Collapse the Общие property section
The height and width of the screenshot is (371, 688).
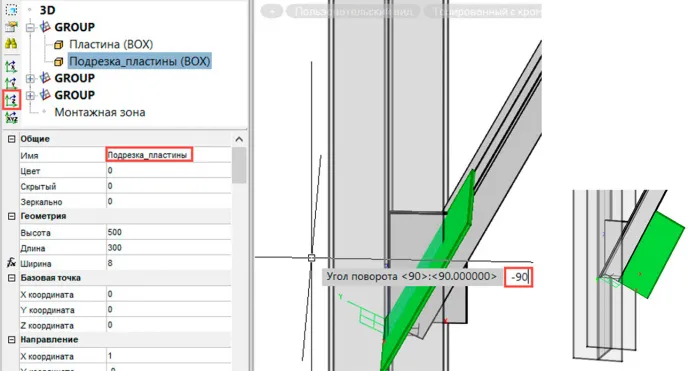tap(12, 139)
